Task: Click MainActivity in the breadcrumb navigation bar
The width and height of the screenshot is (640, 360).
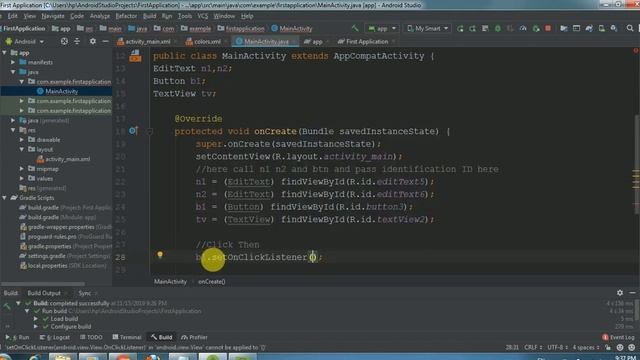Action: 296,29
